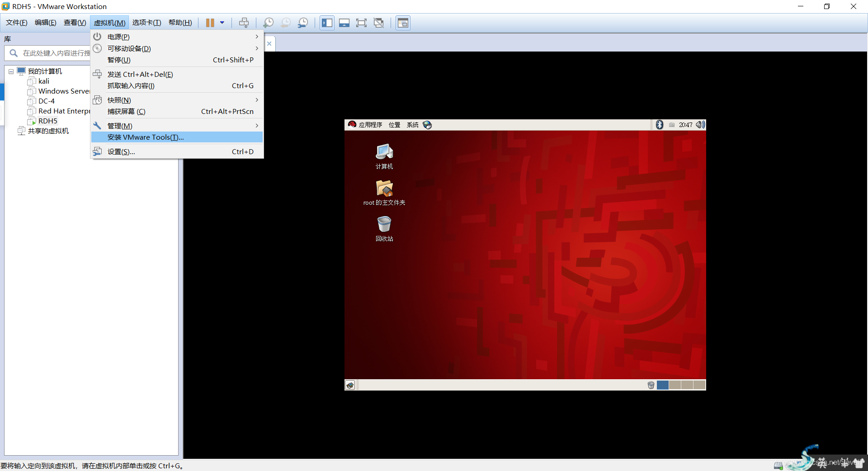The width and height of the screenshot is (868, 471).
Task: Expand the 管理(M) submenu
Action: 177,126
